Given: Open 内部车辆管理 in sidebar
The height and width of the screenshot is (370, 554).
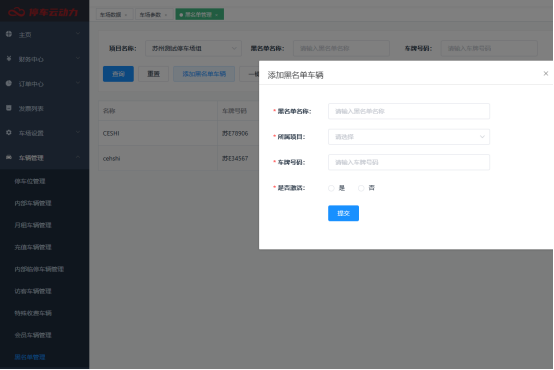Looking at the screenshot, I should pyautogui.click(x=33, y=203).
